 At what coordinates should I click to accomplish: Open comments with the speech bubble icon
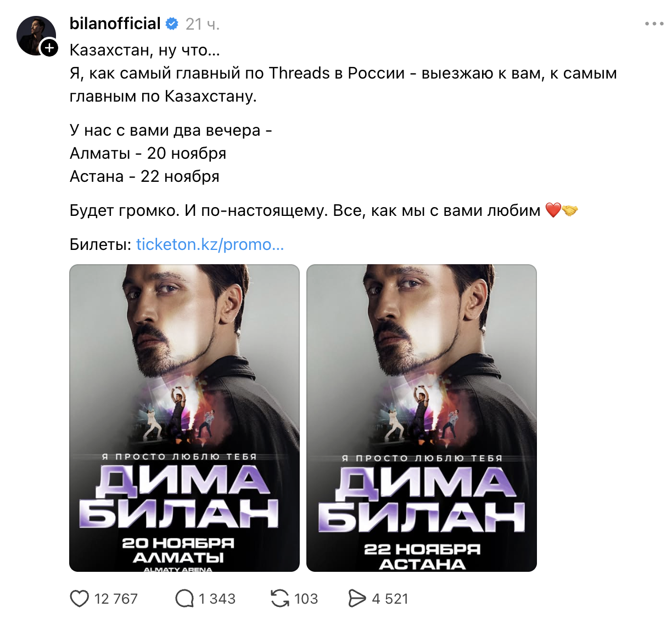pos(184,599)
